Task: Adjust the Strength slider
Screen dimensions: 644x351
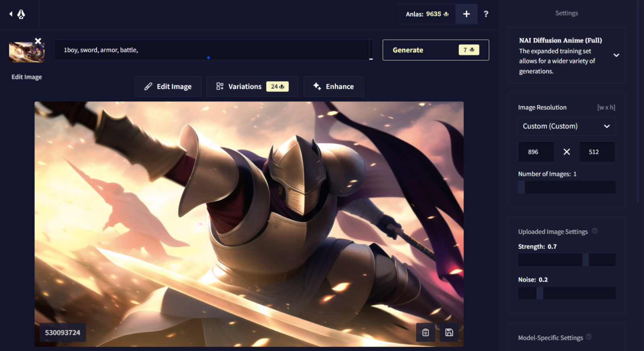Action: pyautogui.click(x=586, y=260)
